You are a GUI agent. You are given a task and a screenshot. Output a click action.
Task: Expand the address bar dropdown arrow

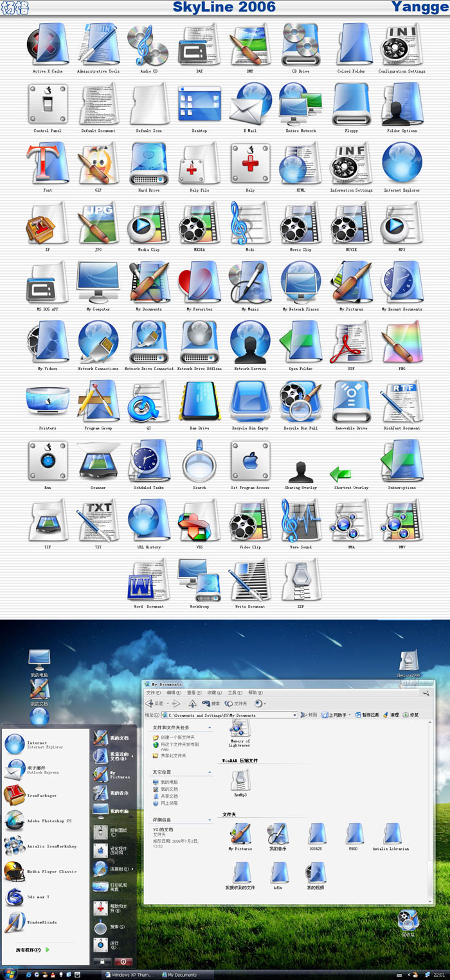295,715
